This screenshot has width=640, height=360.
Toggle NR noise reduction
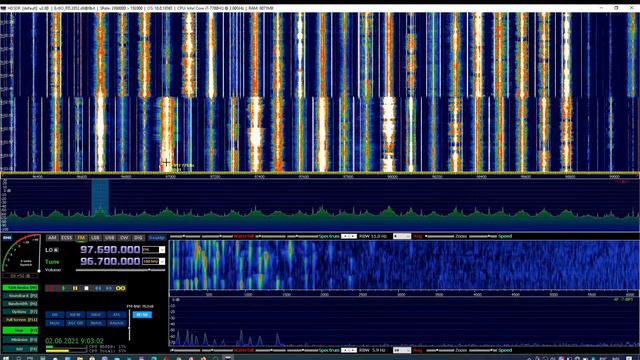coord(54,315)
